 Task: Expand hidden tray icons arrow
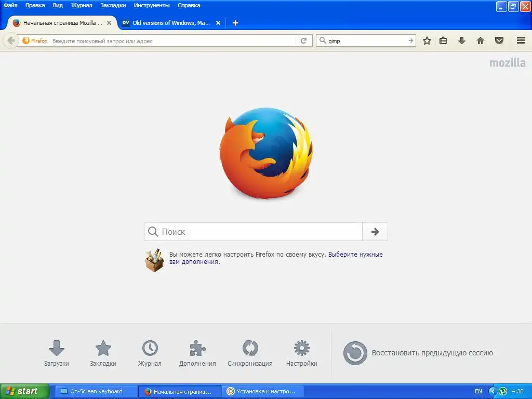[x=493, y=391]
